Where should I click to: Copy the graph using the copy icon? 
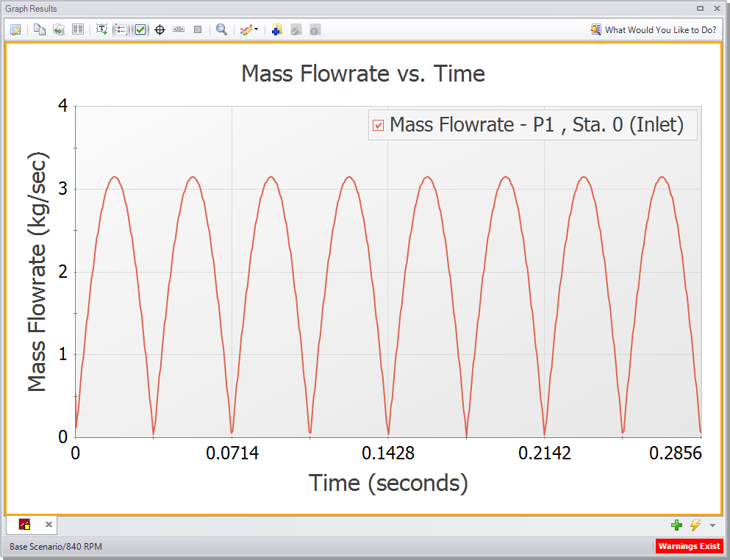point(40,30)
